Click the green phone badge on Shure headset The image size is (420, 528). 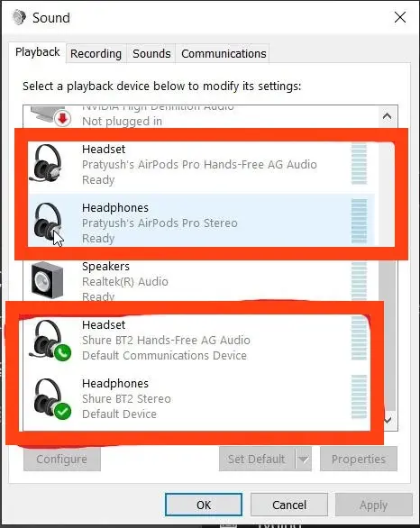click(62, 353)
